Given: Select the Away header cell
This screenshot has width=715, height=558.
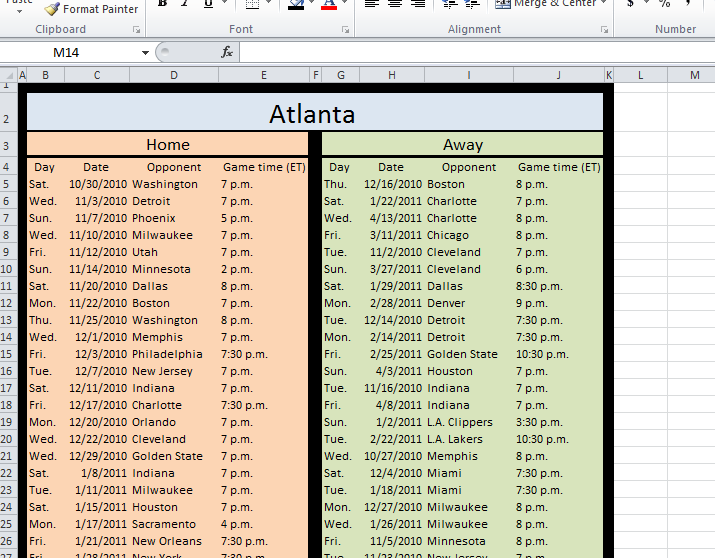Looking at the screenshot, I should pos(462,144).
